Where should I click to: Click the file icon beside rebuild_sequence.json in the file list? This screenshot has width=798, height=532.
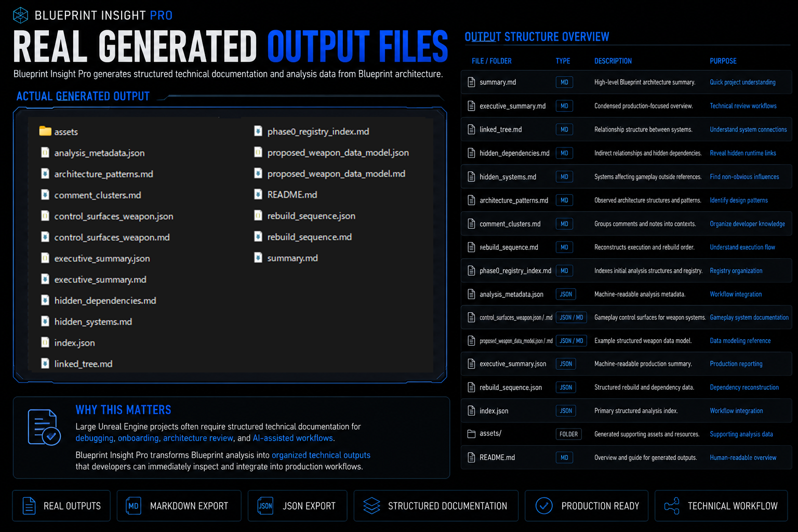coord(258,215)
